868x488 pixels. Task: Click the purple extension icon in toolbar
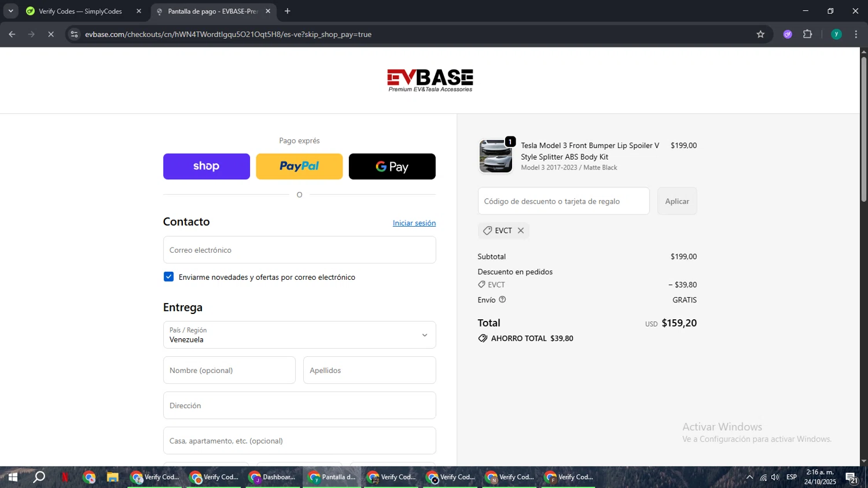click(788, 34)
